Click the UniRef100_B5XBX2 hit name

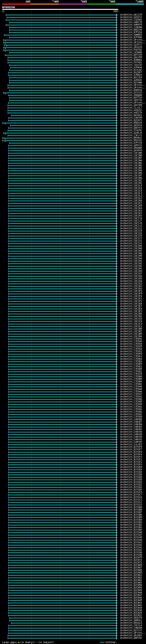click(x=131, y=138)
